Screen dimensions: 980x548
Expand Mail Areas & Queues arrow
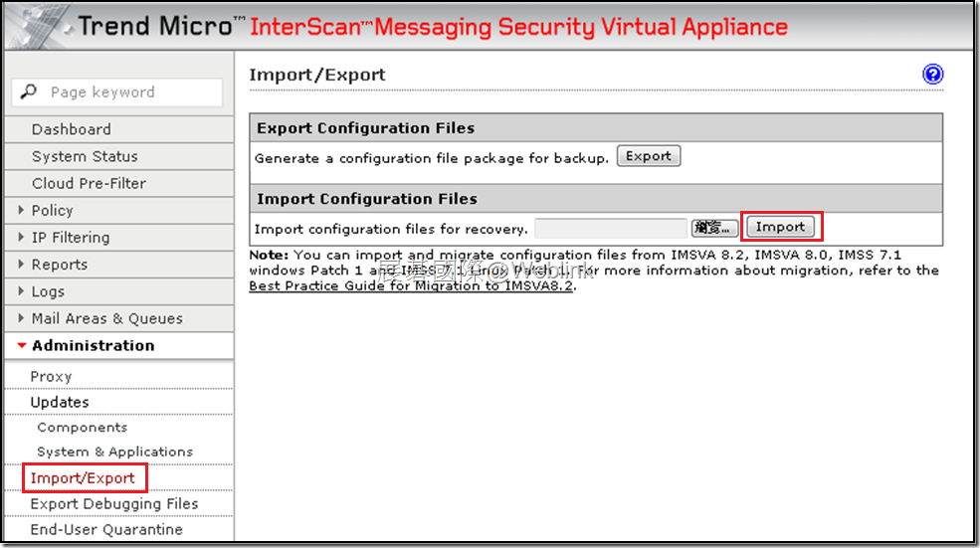pos(21,317)
